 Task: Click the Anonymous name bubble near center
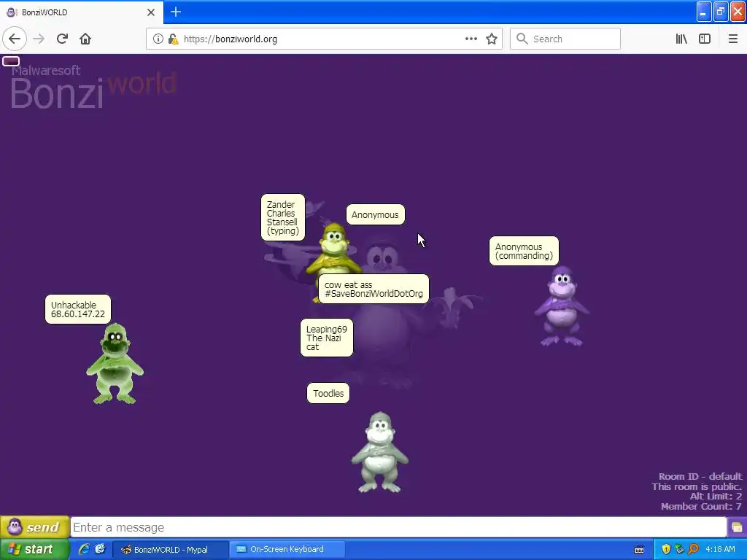(x=376, y=215)
